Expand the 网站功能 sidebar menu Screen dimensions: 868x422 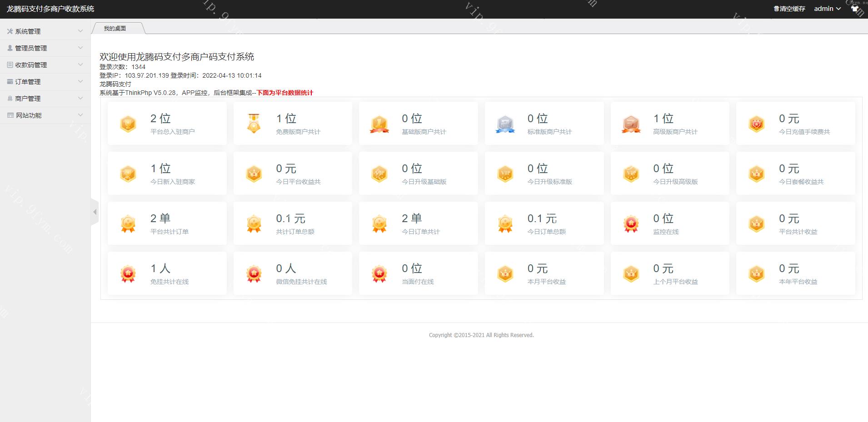tap(45, 115)
